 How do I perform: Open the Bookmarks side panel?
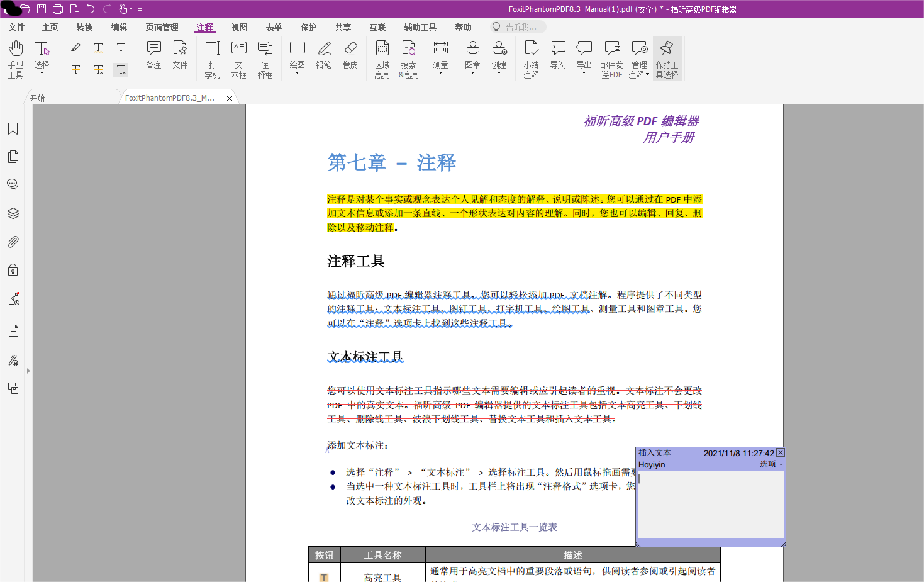coord(13,129)
